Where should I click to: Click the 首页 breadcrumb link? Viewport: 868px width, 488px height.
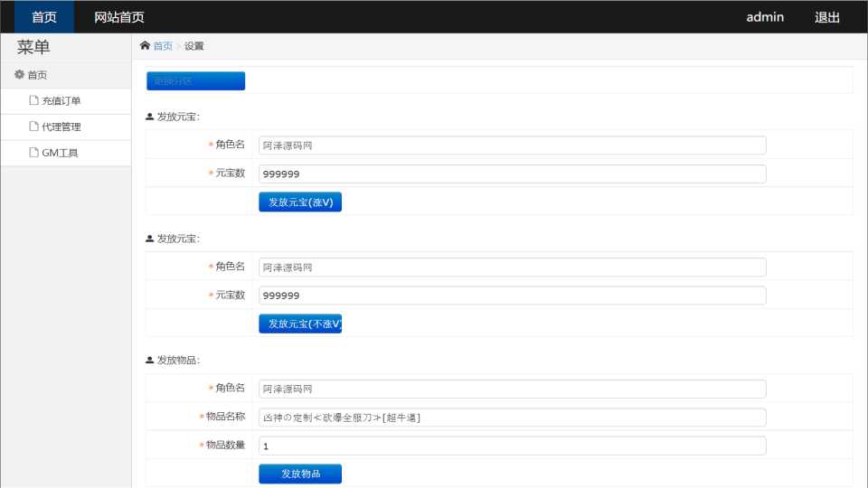pos(163,46)
